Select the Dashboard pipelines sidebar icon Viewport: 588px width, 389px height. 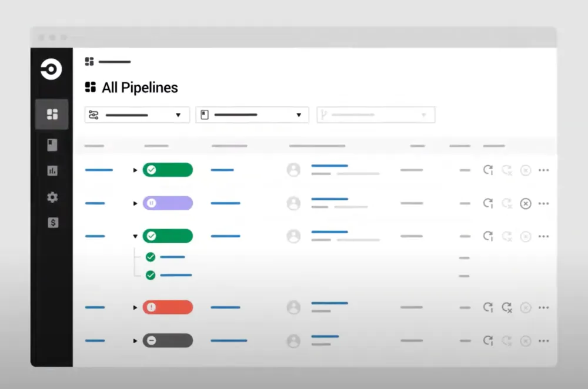click(x=52, y=114)
